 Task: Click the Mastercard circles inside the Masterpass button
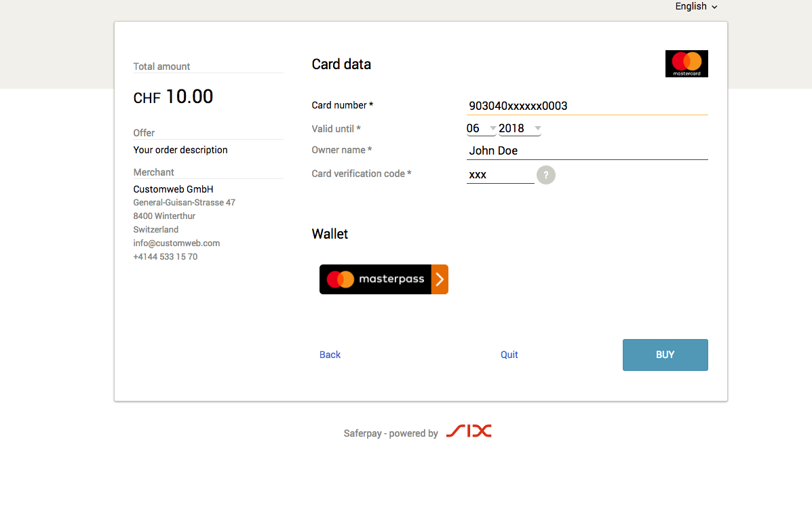(341, 279)
